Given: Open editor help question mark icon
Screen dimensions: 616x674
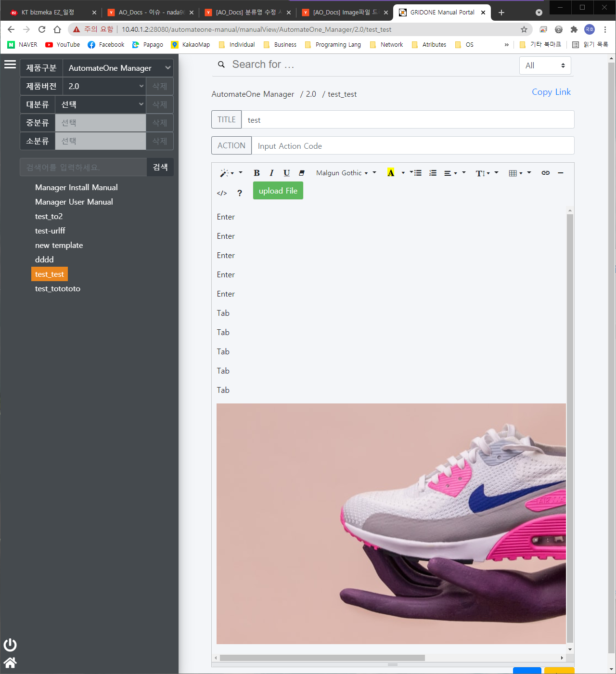Looking at the screenshot, I should pyautogui.click(x=240, y=193).
